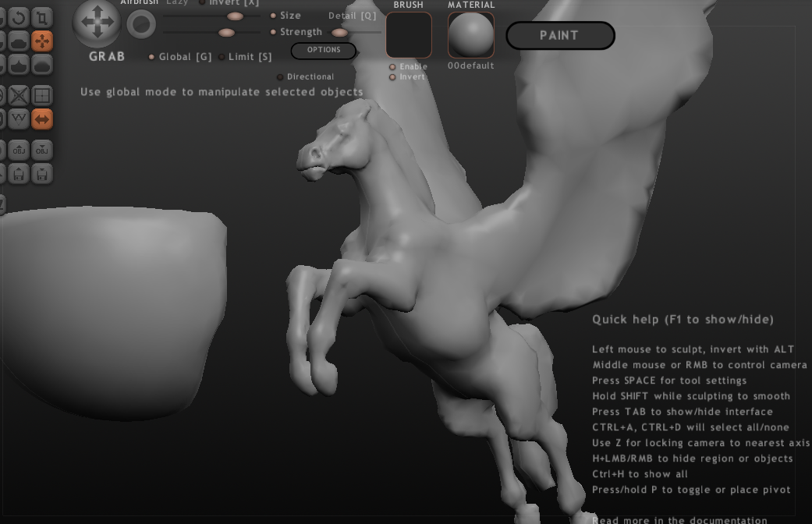The width and height of the screenshot is (812, 524).
Task: Enable the Global [G] option
Action: click(x=179, y=56)
